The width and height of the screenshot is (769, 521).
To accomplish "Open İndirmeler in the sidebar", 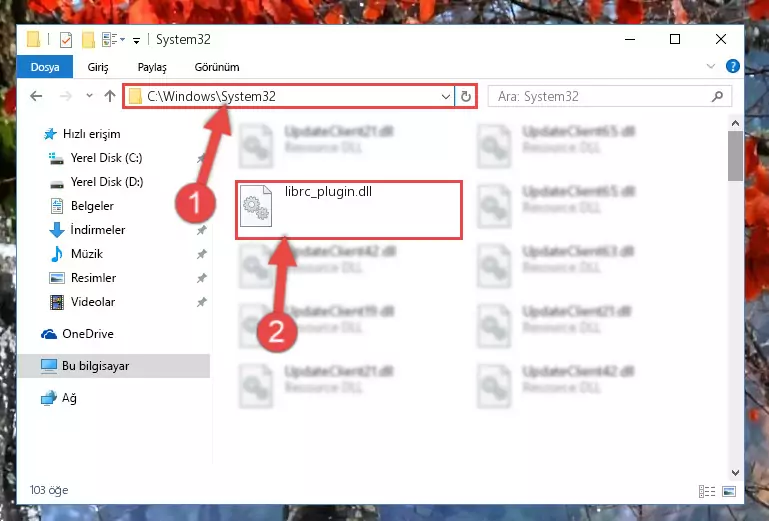I will (98, 230).
